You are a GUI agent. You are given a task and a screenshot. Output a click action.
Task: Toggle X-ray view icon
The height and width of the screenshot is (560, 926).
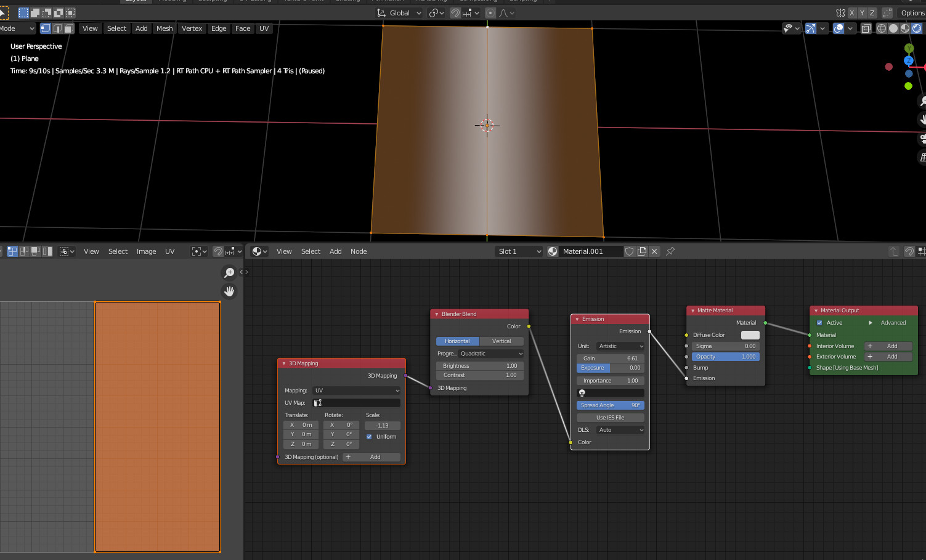pyautogui.click(x=866, y=28)
